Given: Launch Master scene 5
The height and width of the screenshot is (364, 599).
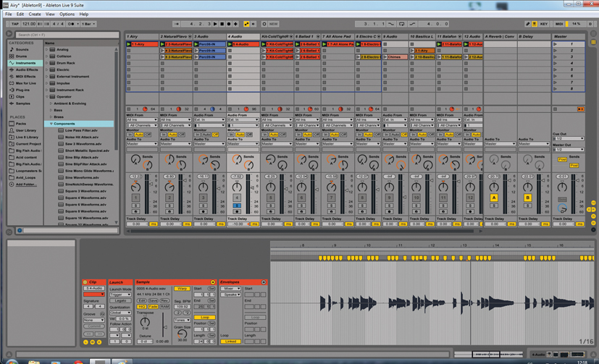Looking at the screenshot, I should point(555,69).
